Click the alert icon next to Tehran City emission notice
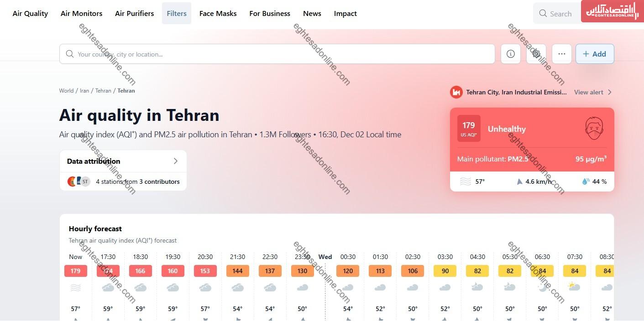Screen dimensions: 644x327 click(456, 92)
